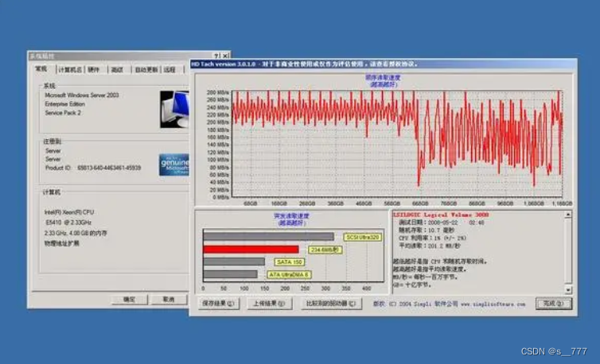Click the www.simplisoftware.com text
600x364 pixels.
point(493,304)
